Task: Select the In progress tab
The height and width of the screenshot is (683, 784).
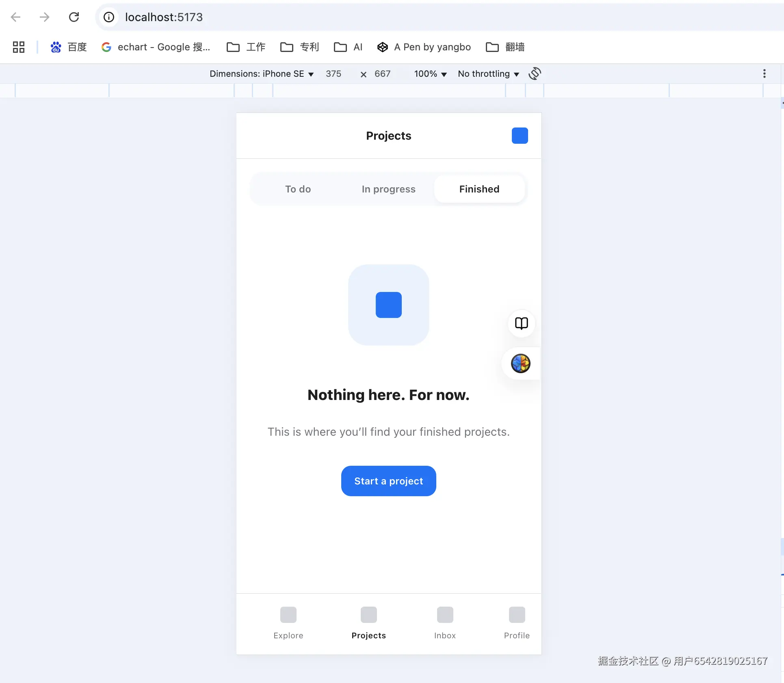Action: [x=388, y=189]
